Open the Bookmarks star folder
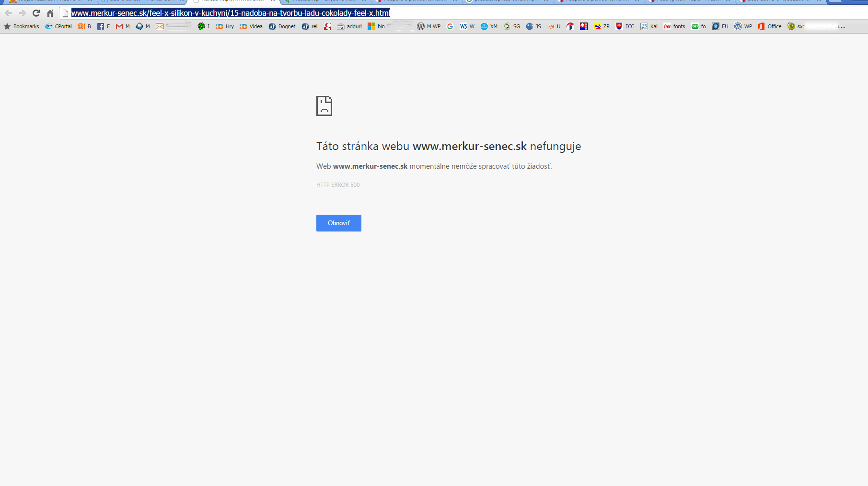868x486 pixels. click(22, 26)
